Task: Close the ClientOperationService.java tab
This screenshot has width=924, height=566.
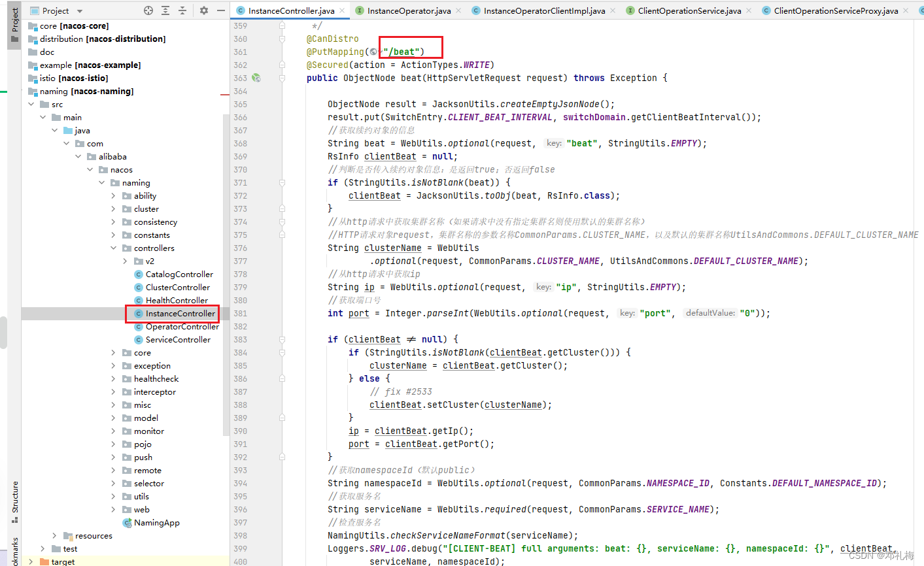Action: click(748, 11)
